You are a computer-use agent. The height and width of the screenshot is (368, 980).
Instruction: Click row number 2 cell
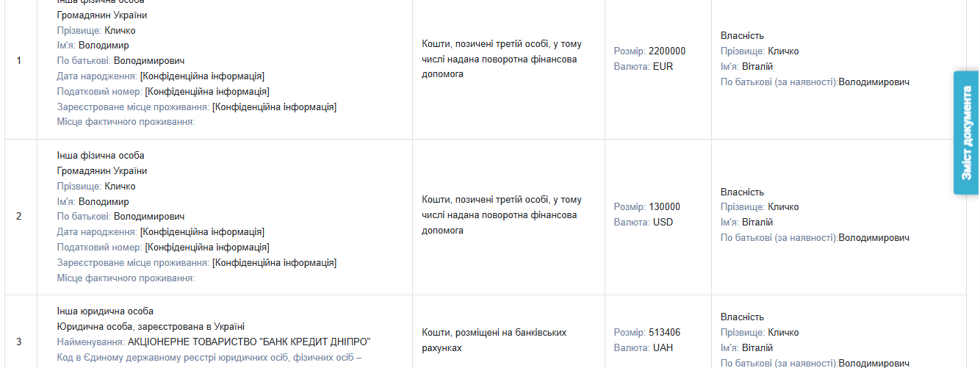[x=19, y=217]
